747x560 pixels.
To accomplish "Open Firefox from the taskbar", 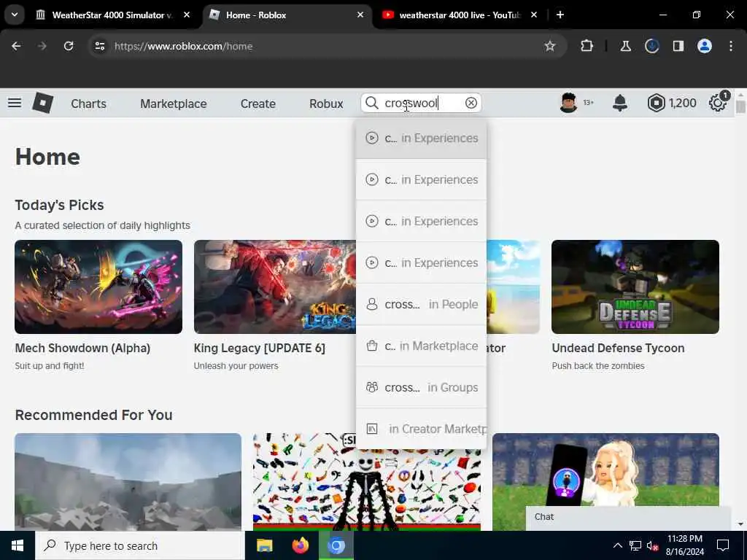I will (x=300, y=545).
